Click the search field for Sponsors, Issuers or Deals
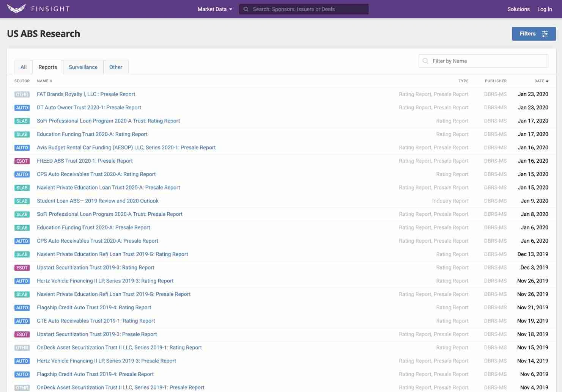Image resolution: width=562 pixels, height=392 pixels. tap(304, 9)
